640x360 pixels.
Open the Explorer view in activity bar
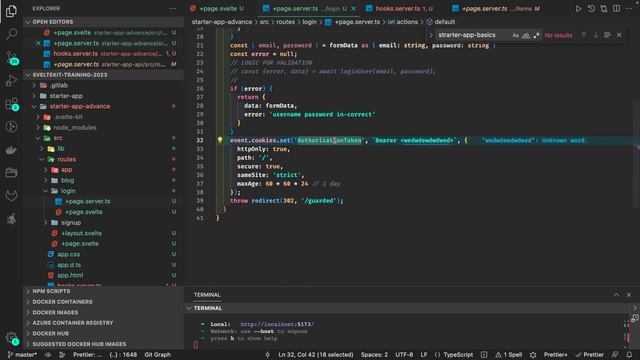point(11,11)
